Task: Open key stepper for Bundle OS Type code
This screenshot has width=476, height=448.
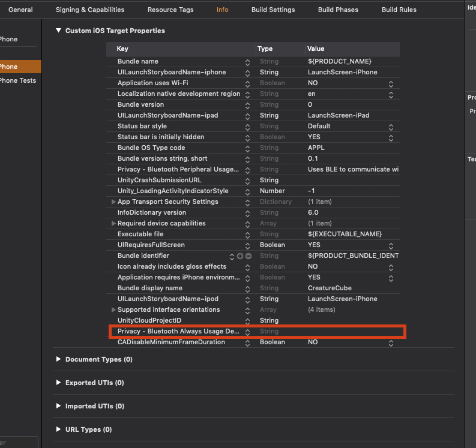Action: click(247, 148)
